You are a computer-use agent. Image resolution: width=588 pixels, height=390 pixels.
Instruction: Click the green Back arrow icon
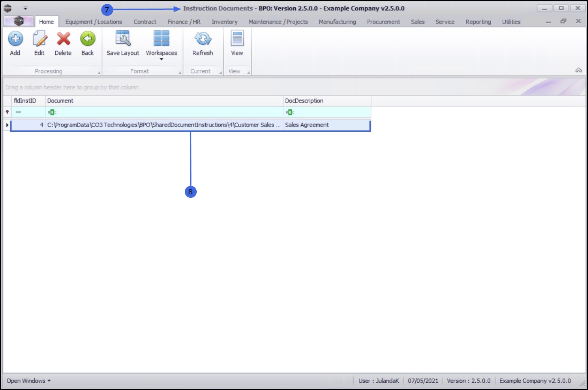click(87, 39)
